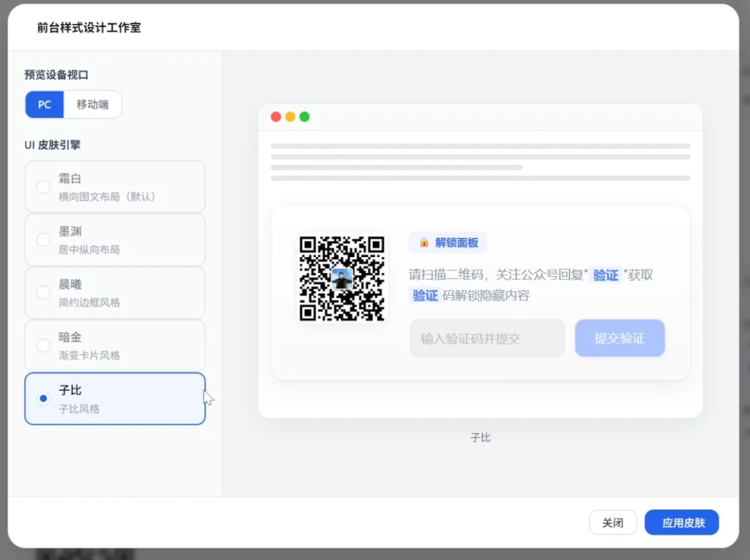Click the lock icon beside 解锁面板
The width and height of the screenshot is (750, 560).
point(424,242)
